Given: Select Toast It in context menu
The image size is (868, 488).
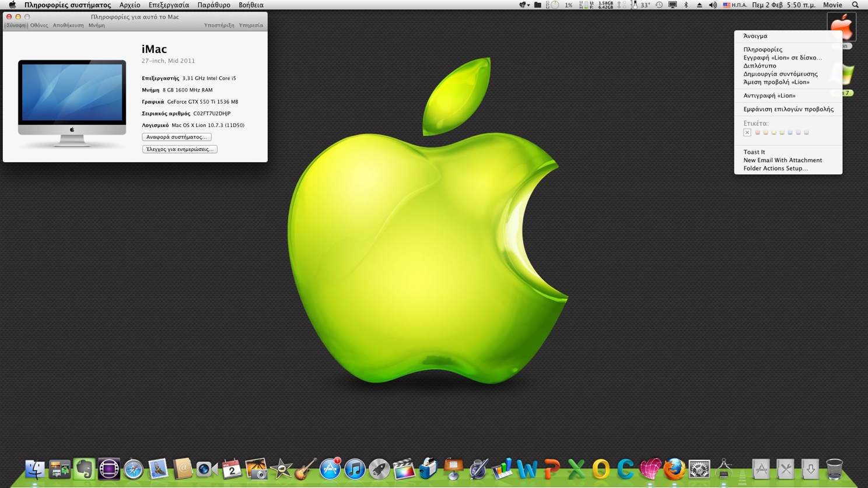Looking at the screenshot, I should point(788,152).
